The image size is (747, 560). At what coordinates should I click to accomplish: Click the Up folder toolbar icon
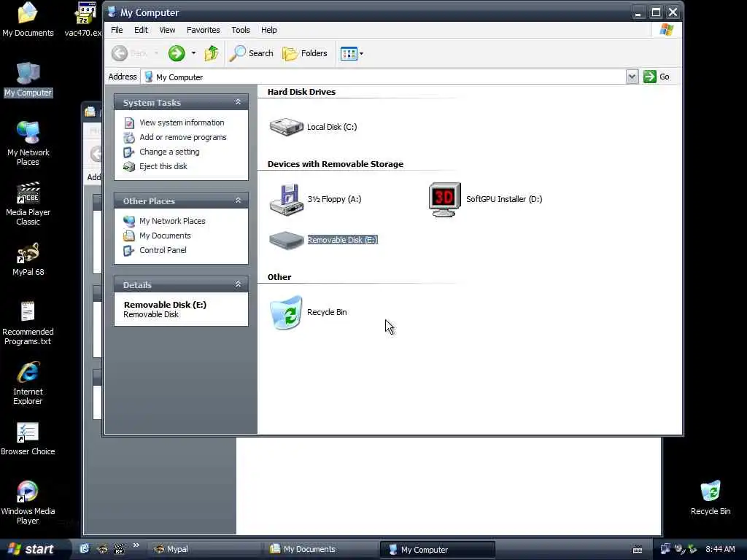pos(212,53)
